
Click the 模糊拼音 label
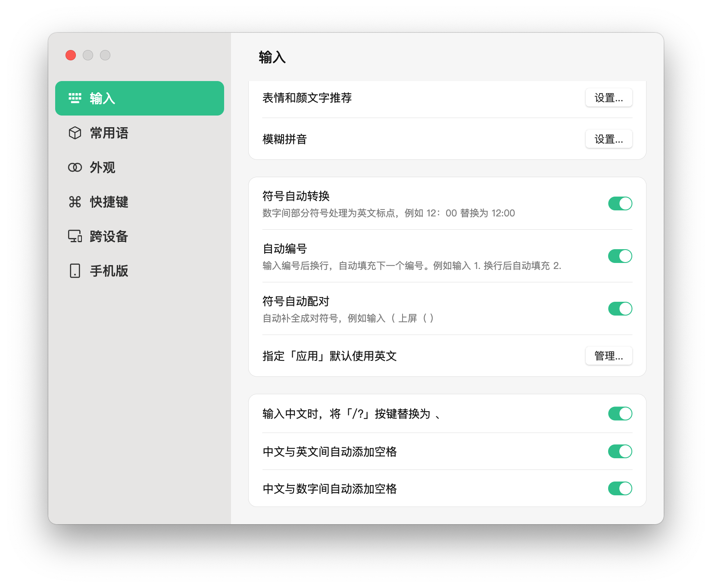284,139
